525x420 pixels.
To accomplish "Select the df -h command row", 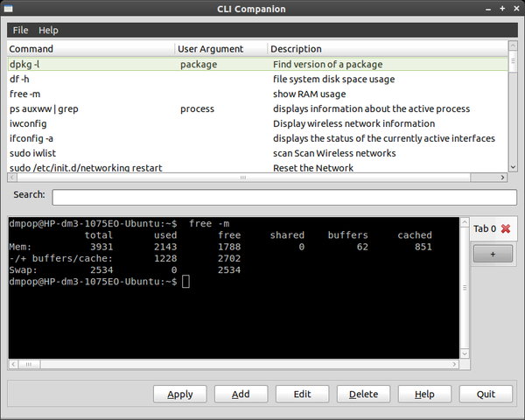I will click(257, 79).
